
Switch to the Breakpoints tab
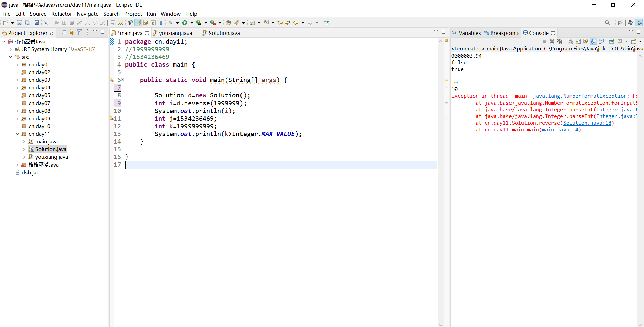(x=502, y=33)
